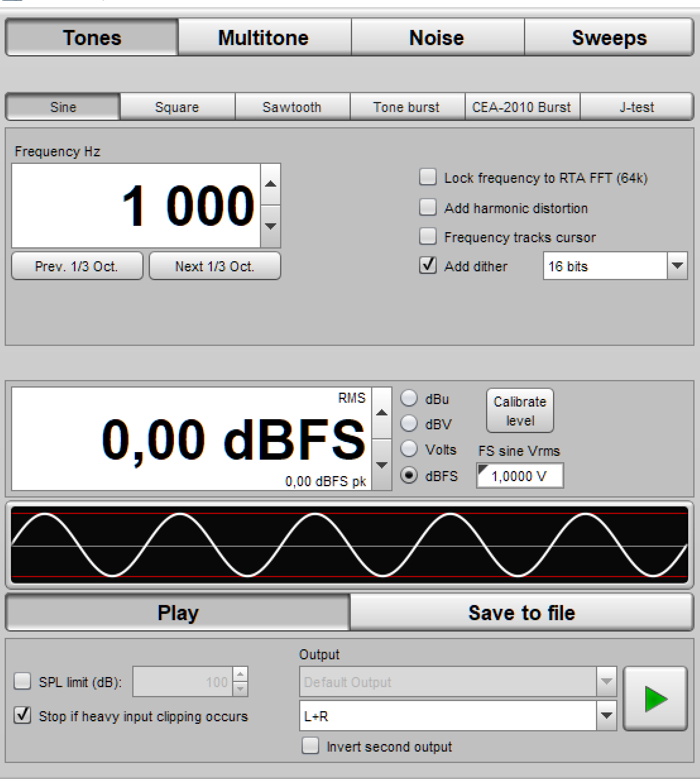
Task: Decrease frequency with the down arrow
Action: point(271,226)
